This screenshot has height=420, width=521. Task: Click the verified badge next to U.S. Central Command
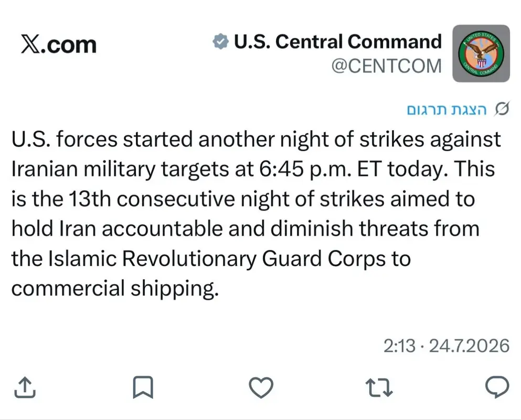click(221, 41)
